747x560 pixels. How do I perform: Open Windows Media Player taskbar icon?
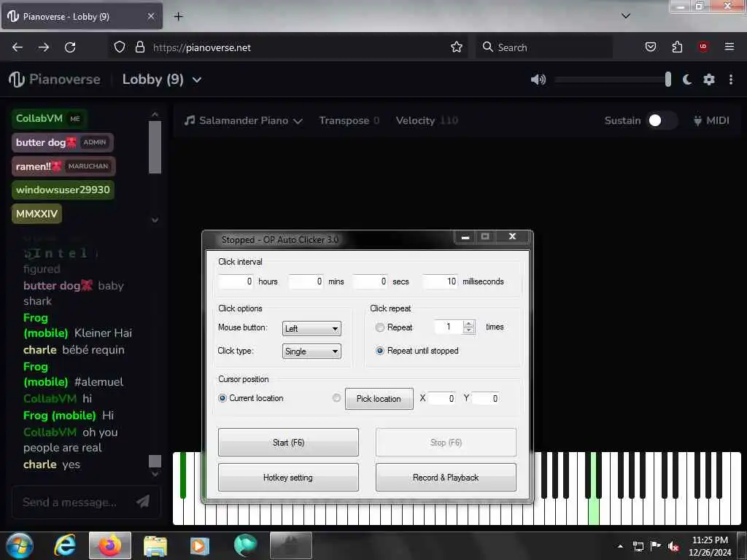click(x=200, y=545)
